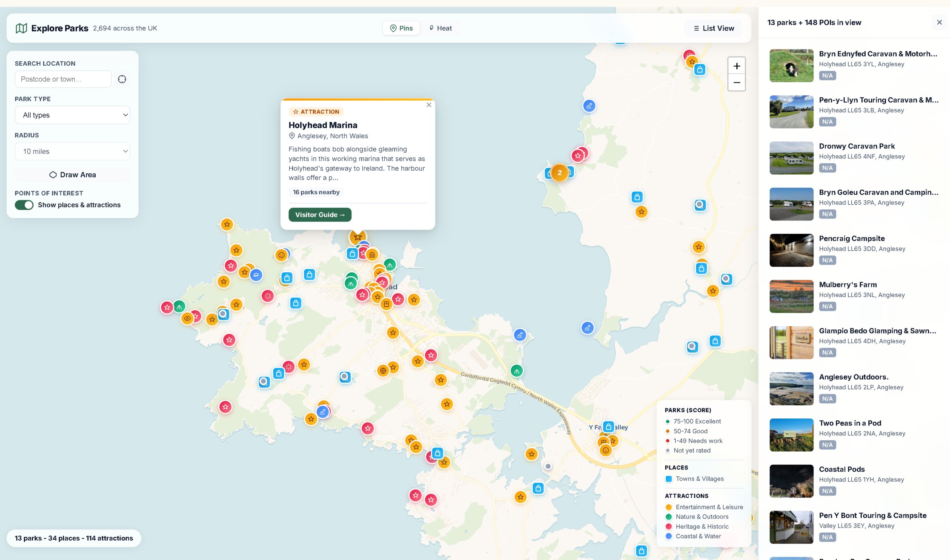Select Mulberry's Farm listing
The image size is (950, 560).
coord(854,296)
